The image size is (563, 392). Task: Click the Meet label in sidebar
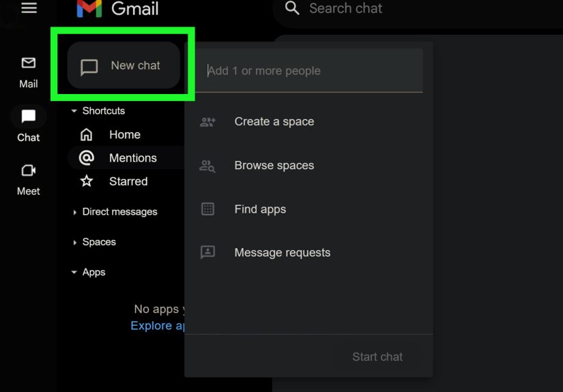pos(29,191)
